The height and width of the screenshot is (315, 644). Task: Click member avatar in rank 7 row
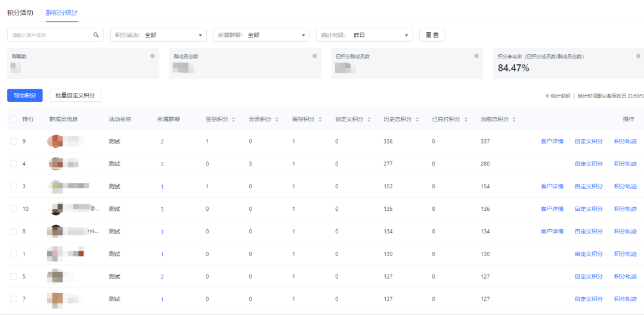[55, 299]
